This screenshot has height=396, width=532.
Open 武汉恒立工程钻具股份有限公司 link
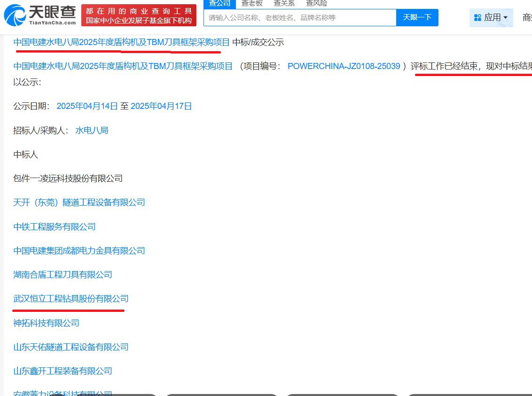(71, 299)
